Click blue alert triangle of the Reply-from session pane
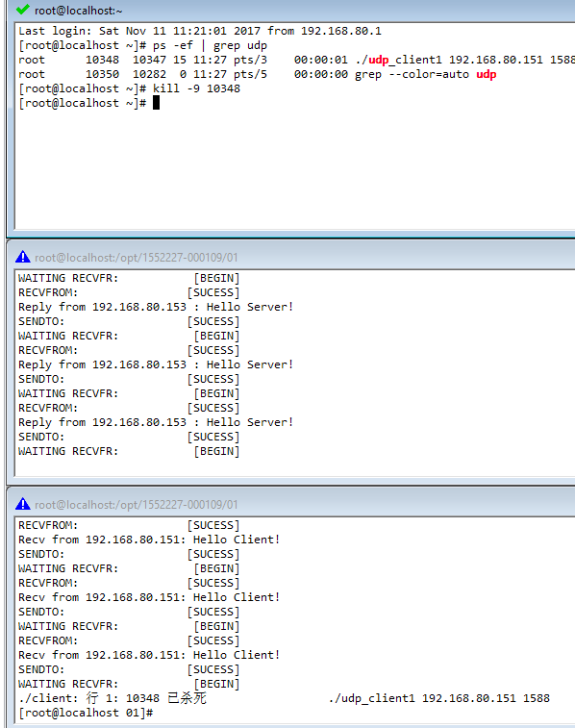The width and height of the screenshot is (575, 728). (23, 257)
